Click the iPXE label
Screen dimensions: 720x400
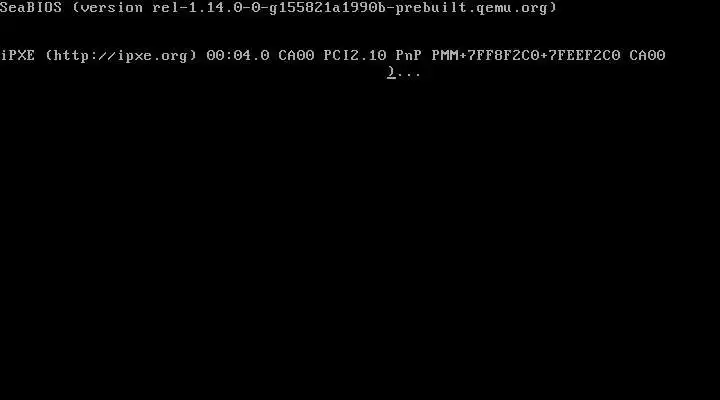17,55
